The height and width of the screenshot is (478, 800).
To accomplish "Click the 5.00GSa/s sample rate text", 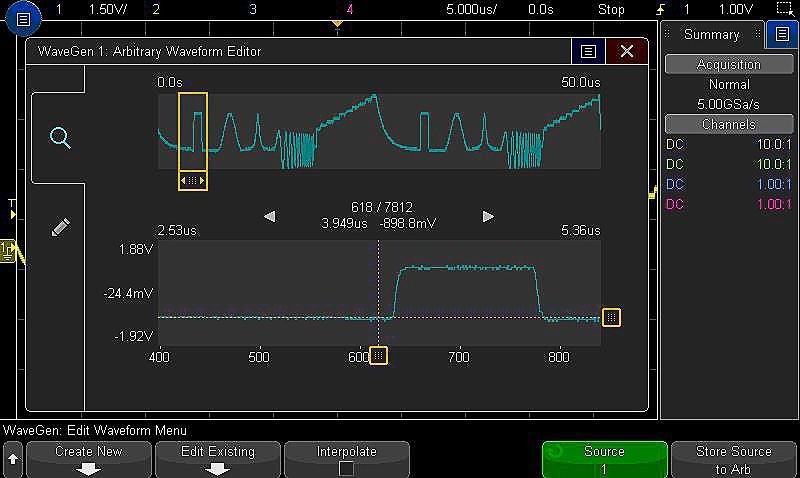I will (x=728, y=105).
